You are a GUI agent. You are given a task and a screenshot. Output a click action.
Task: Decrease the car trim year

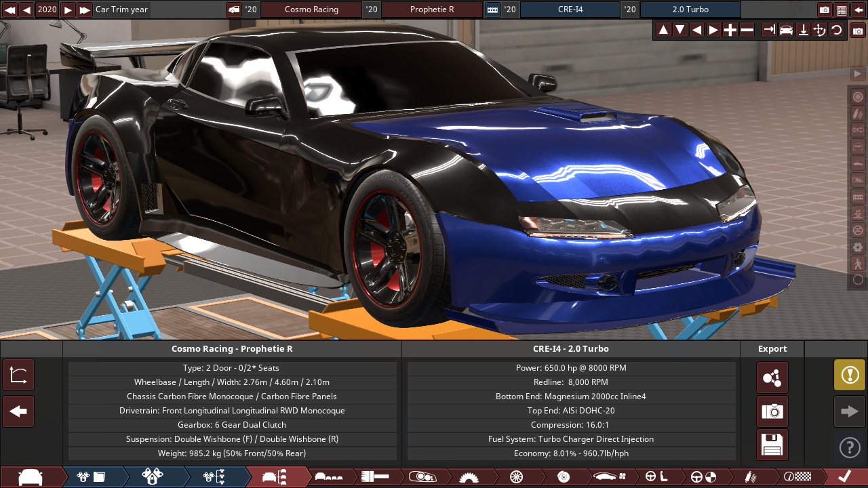coord(26,9)
